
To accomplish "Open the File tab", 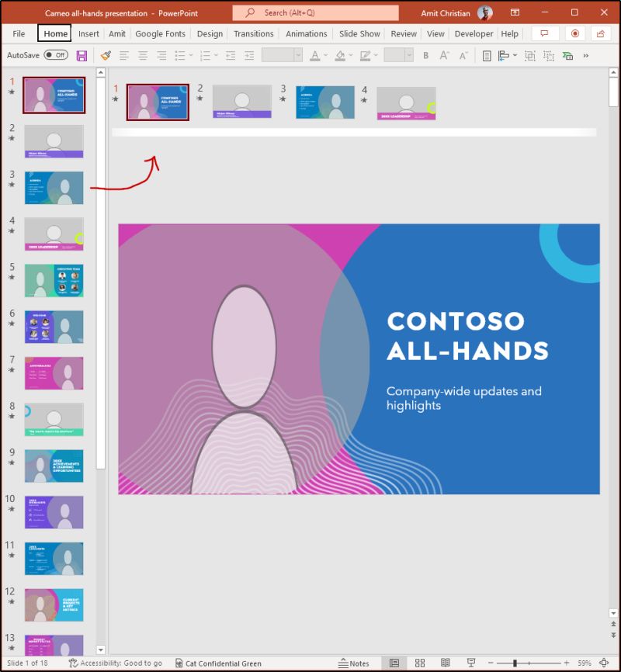I will pos(19,33).
